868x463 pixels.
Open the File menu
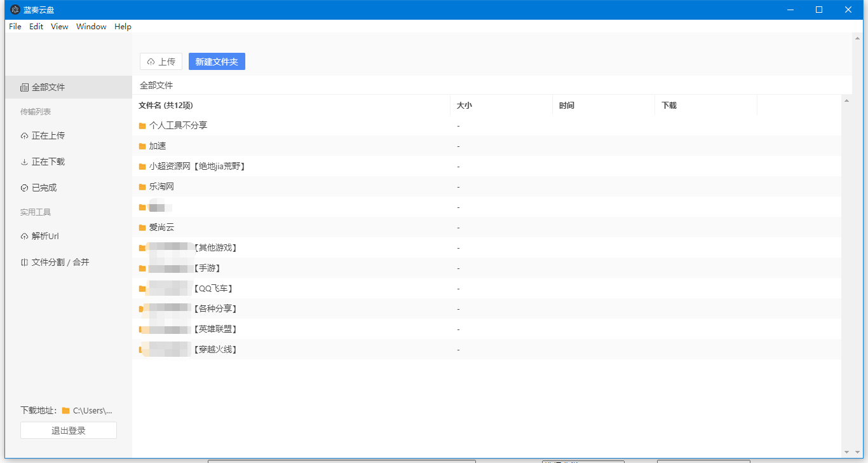point(14,26)
